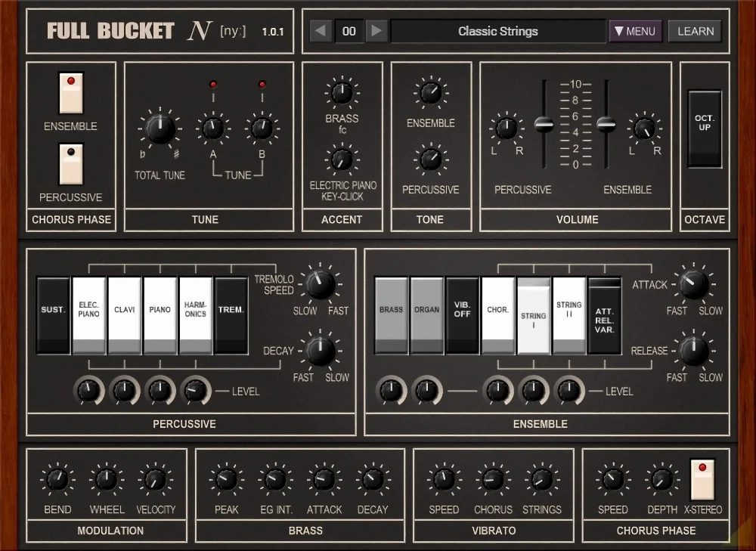Click the Classic Strings preset name field
This screenshot has width=756, height=551.
(x=498, y=31)
